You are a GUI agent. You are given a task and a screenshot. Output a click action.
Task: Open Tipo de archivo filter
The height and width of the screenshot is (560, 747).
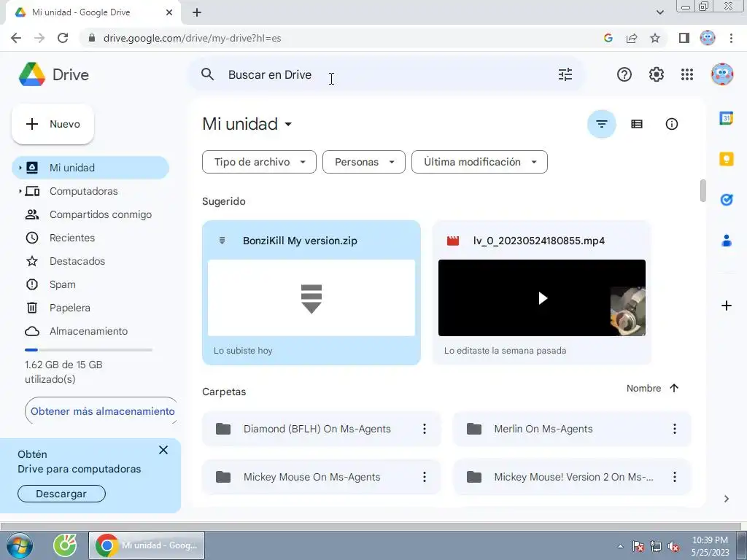[259, 162]
